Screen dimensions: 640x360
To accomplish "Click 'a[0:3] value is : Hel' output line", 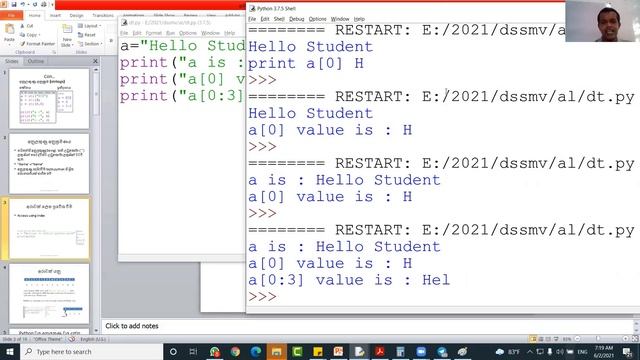I will pyautogui.click(x=349, y=280).
